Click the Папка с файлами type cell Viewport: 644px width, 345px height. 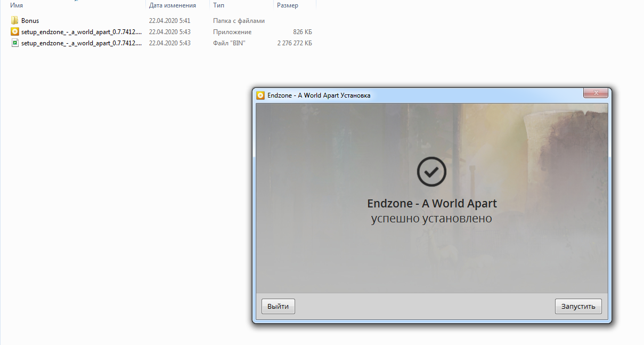click(x=239, y=21)
